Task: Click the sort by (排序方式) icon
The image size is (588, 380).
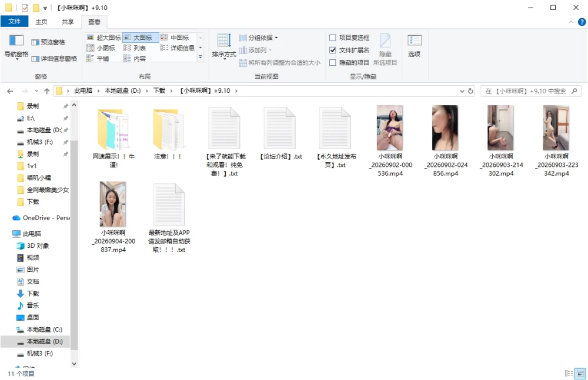Action: 224,46
